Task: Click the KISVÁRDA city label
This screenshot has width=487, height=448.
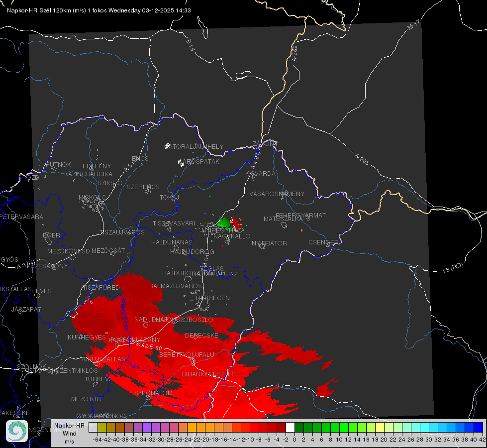Action: point(260,174)
